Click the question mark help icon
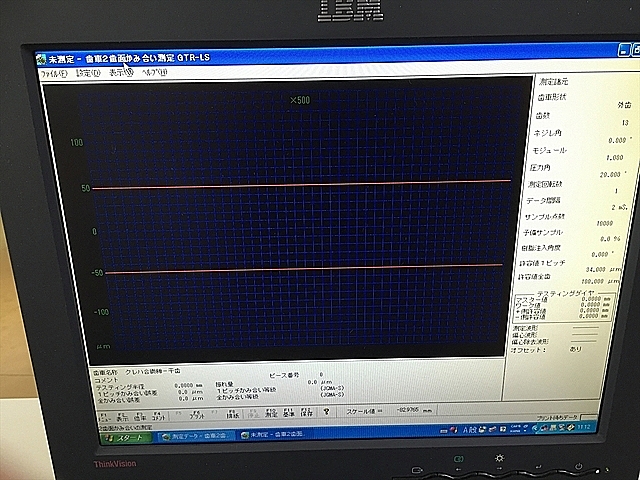 click(326, 411)
